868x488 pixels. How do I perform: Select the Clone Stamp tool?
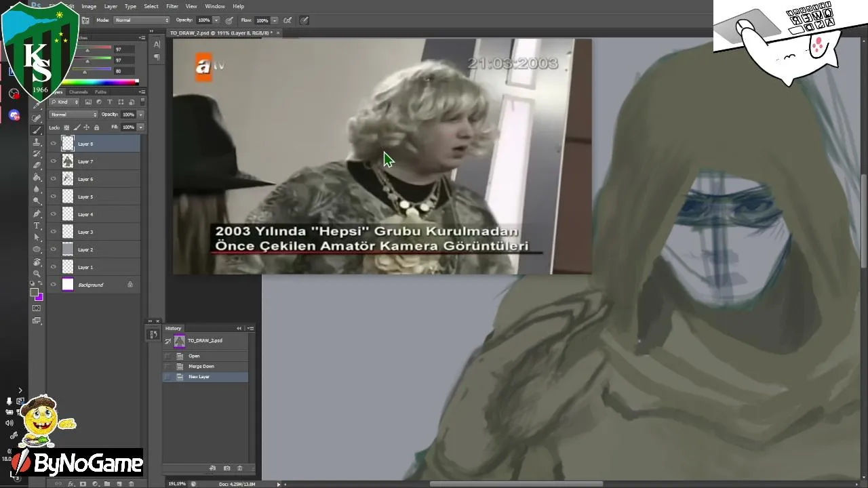pyautogui.click(x=37, y=142)
